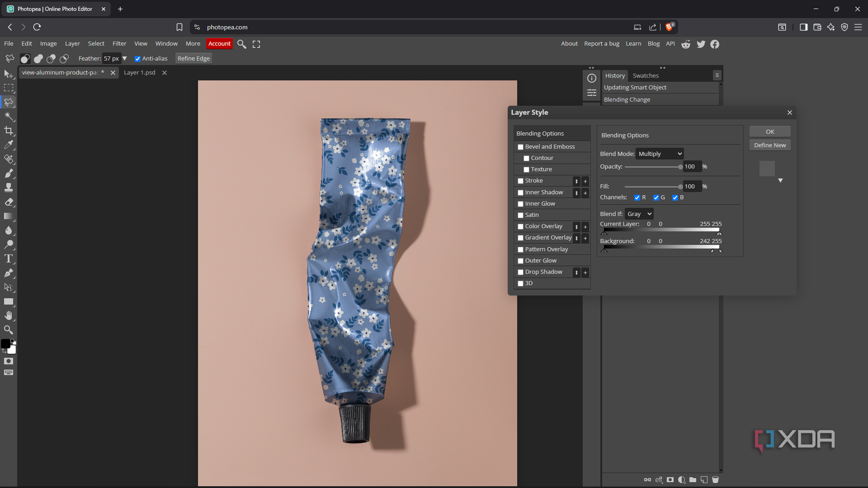The width and height of the screenshot is (868, 488).
Task: Select the Type tool
Action: point(9,259)
